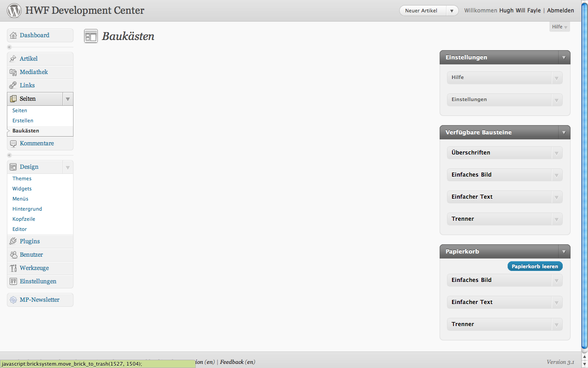The width and height of the screenshot is (588, 368).
Task: Click the Werkzeuge tools icon
Action: 13,268
